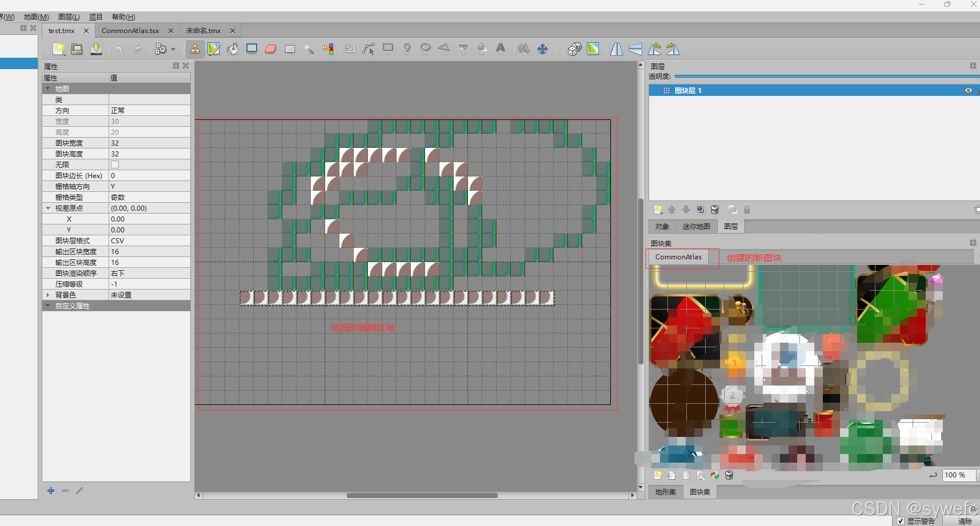Viewport: 980px width, 526px height.
Task: Click the Flip Horizontally icon
Action: tap(617, 49)
